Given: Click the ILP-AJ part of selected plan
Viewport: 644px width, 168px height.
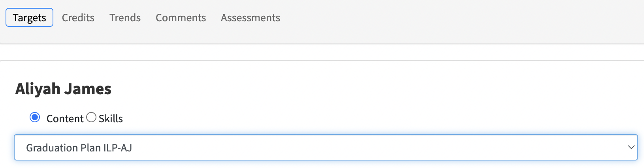Looking at the screenshot, I should click(x=117, y=148).
